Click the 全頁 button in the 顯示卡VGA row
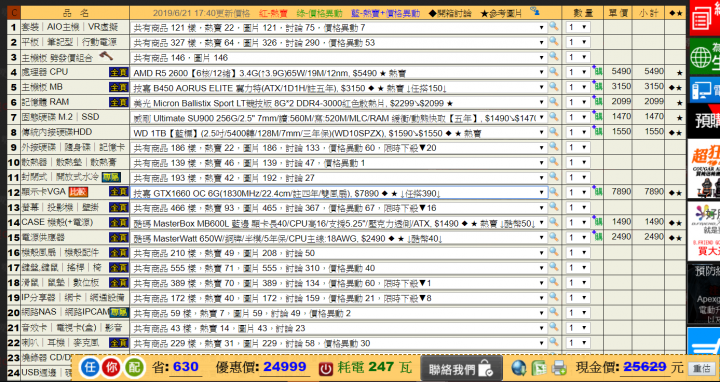The width and height of the screenshot is (720, 382). click(118, 192)
